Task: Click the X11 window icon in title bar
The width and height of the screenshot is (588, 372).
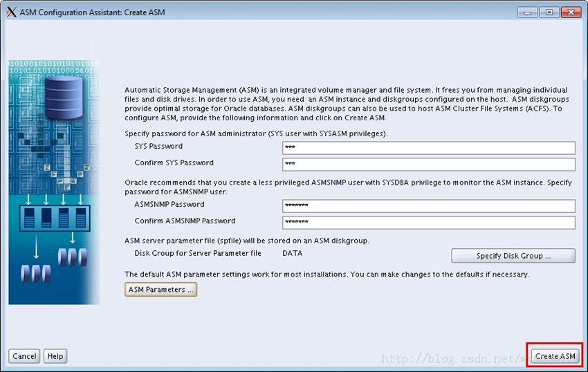Action: [12, 12]
